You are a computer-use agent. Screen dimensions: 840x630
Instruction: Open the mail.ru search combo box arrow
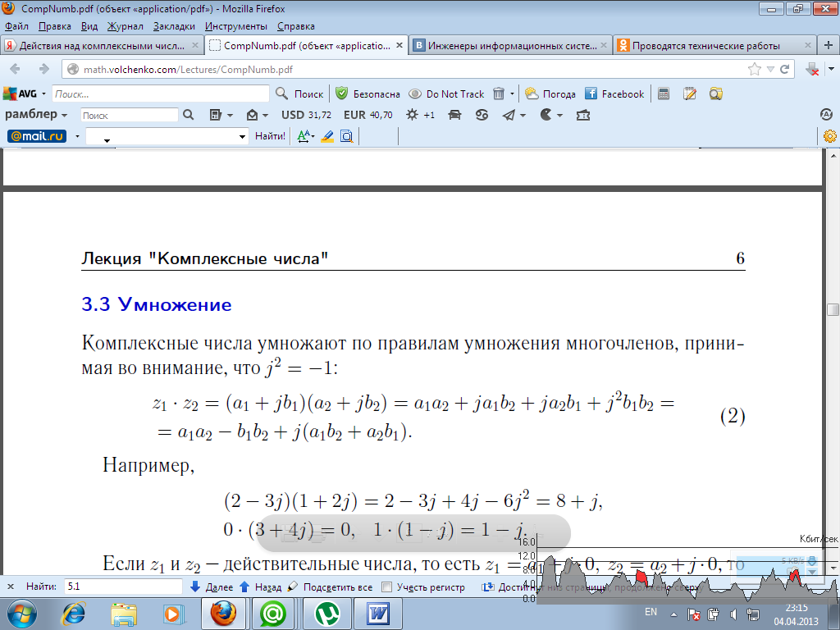coord(242,137)
